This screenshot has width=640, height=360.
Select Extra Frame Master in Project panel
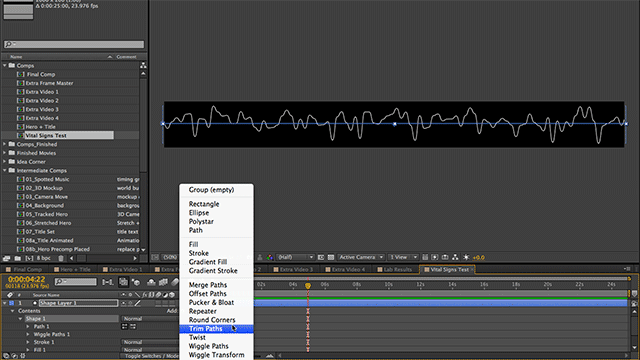coord(49,83)
